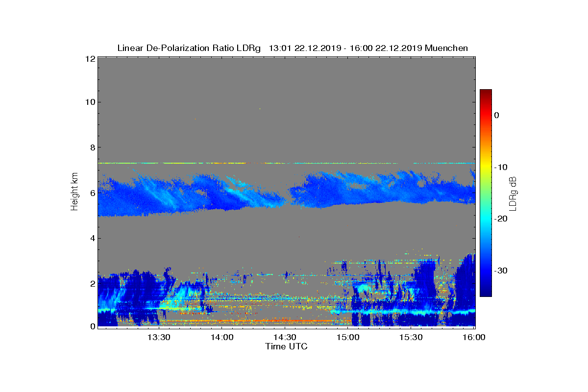Click the plot title mentioning Muenchen
The width and height of the screenshot is (588, 392).
point(293,48)
